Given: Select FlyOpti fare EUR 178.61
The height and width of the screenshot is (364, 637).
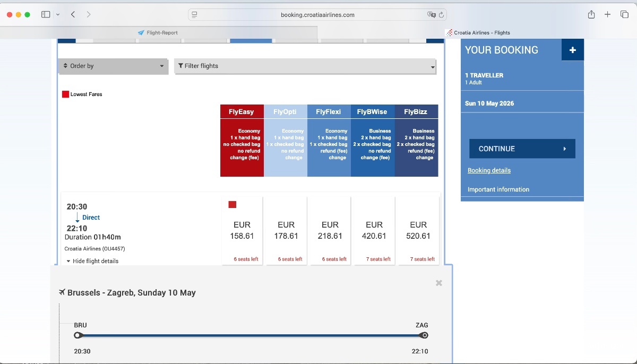Looking at the screenshot, I should pyautogui.click(x=286, y=230).
